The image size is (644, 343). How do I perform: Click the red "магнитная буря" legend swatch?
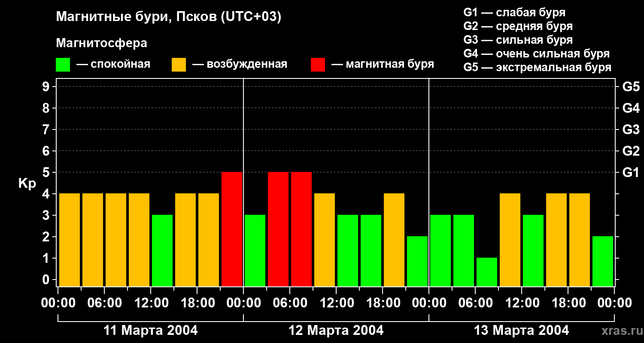318,65
